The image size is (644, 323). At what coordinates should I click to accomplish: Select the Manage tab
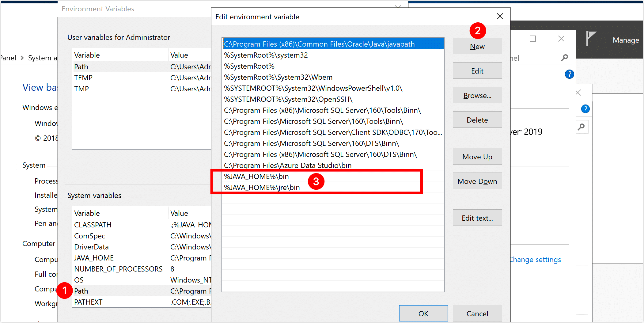click(625, 40)
